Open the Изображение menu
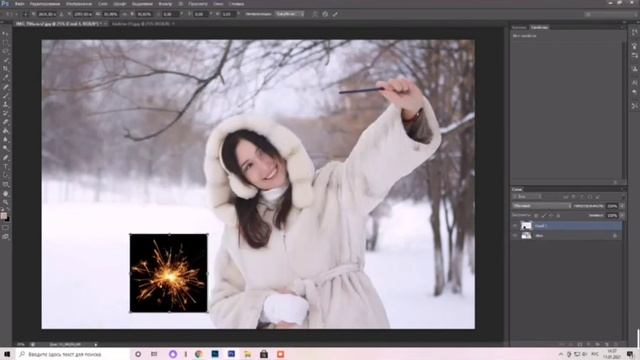 [x=79, y=4]
